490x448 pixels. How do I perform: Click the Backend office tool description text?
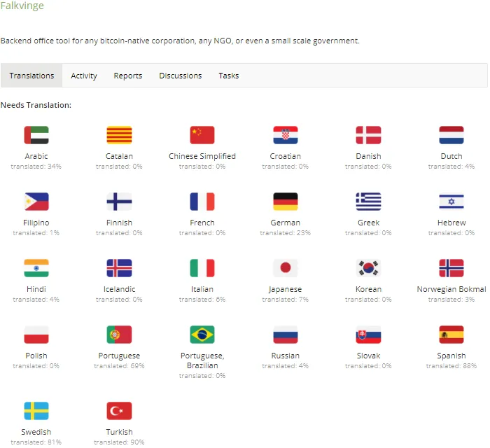(180, 41)
